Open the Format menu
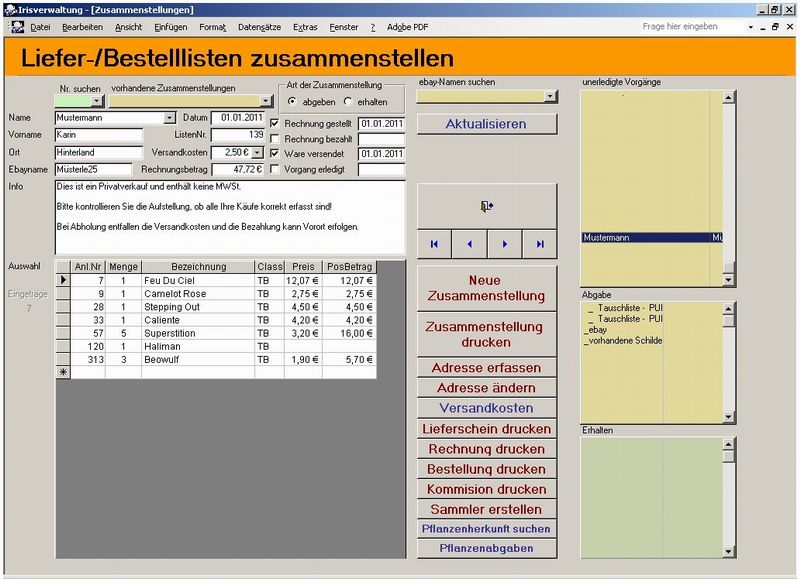The image size is (800, 579). click(212, 27)
